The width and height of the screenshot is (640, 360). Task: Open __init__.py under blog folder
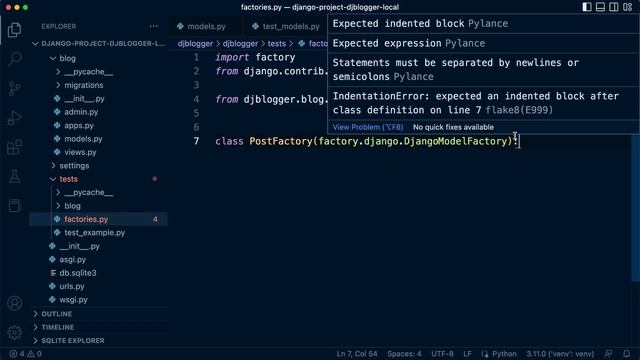coord(84,99)
